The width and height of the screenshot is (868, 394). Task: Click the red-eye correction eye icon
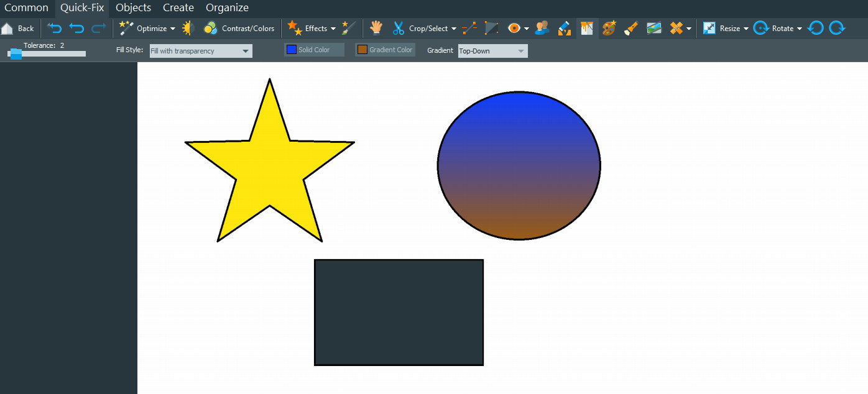(x=514, y=28)
